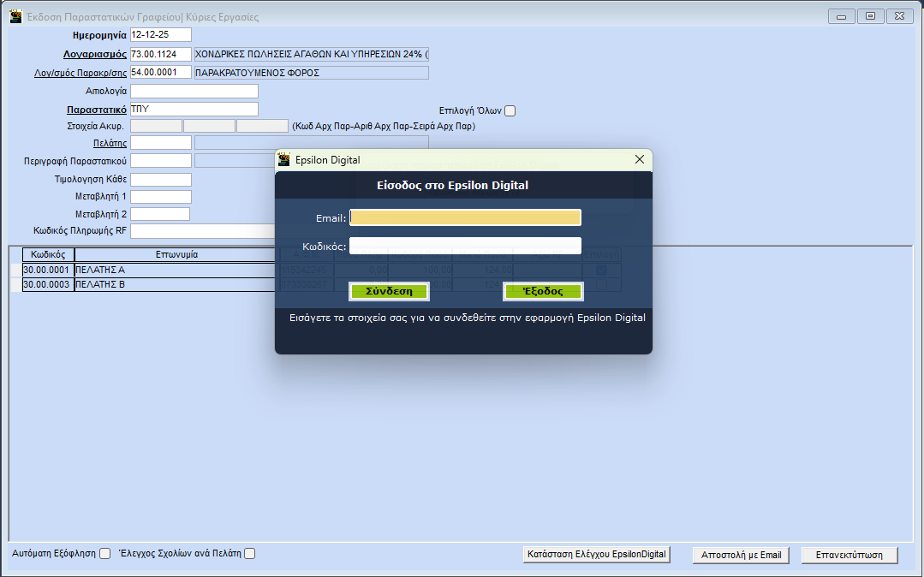924x577 pixels.
Task: Close the Epsilon Digital login dialog
Action: (x=639, y=159)
